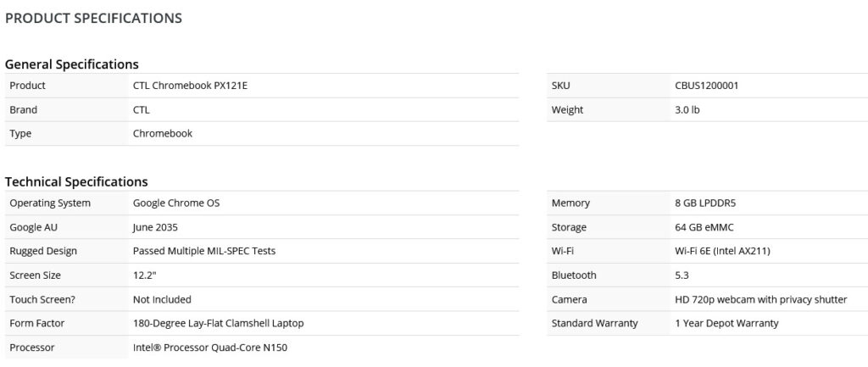Click the Type value Chromebook
Screen dimensions: 868x367
tap(163, 133)
